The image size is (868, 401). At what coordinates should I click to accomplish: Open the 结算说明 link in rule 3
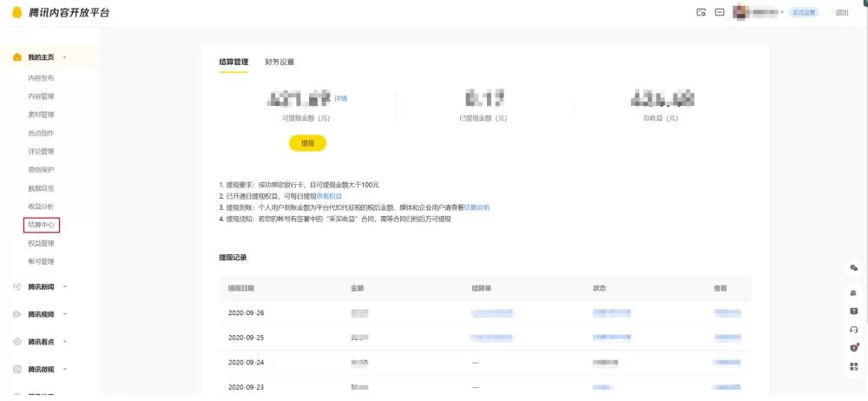pyautogui.click(x=477, y=207)
